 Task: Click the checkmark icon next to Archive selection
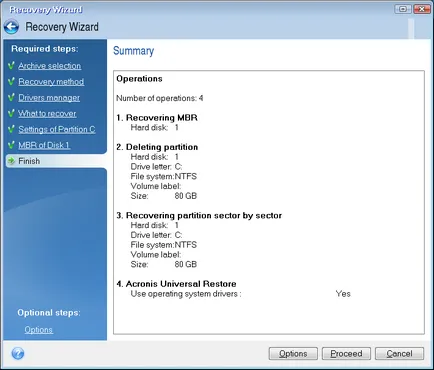click(x=11, y=66)
